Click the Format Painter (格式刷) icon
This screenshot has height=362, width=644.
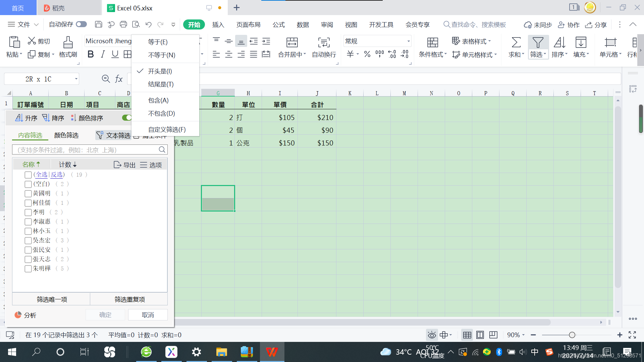(x=68, y=43)
